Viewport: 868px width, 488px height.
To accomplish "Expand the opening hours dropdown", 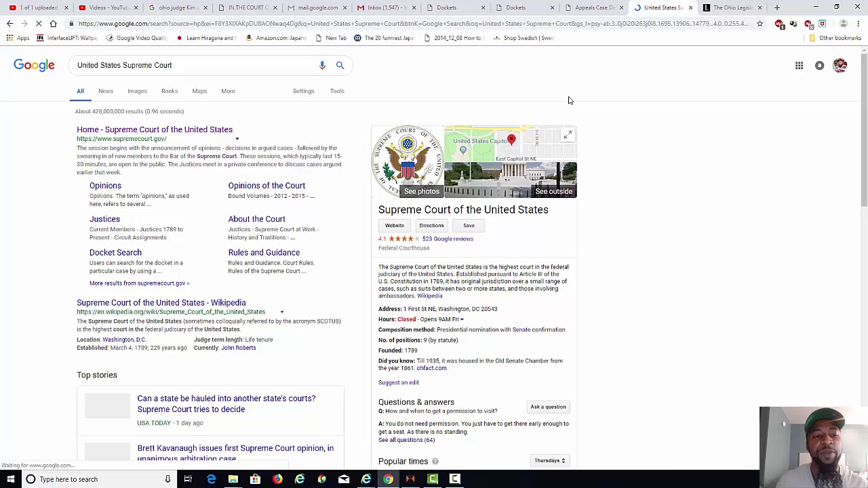I will tap(462, 319).
